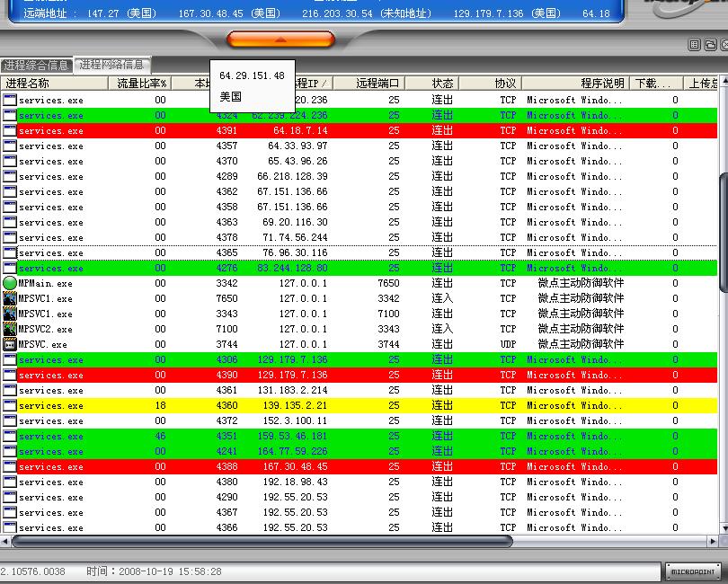Click the MPMain.exe process name
728x584 pixels.
tap(45, 283)
